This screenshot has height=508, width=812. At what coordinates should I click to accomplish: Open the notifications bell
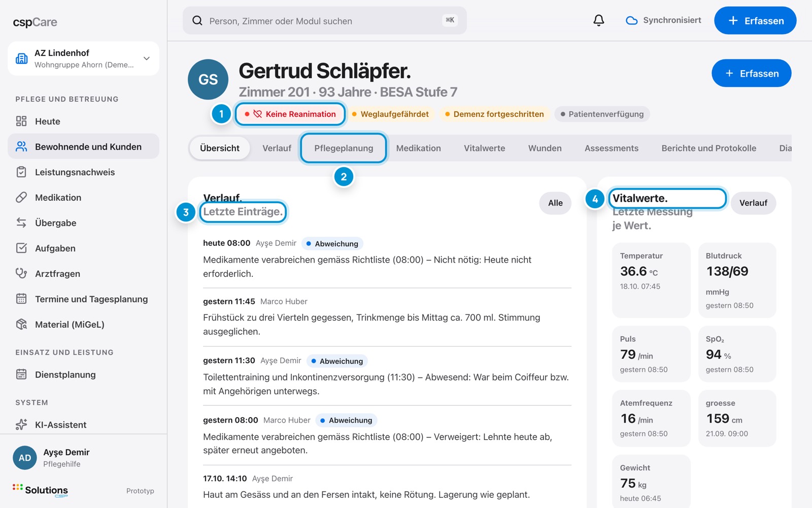click(599, 20)
